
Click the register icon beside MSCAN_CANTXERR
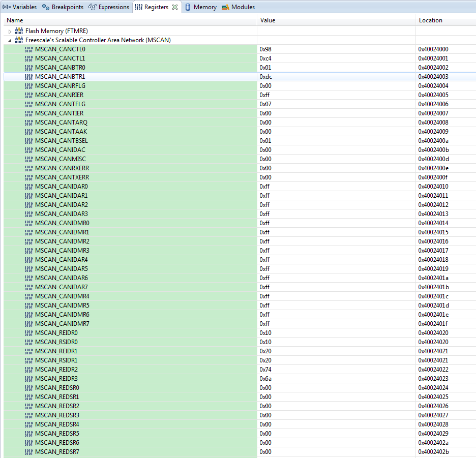pyautogui.click(x=28, y=177)
